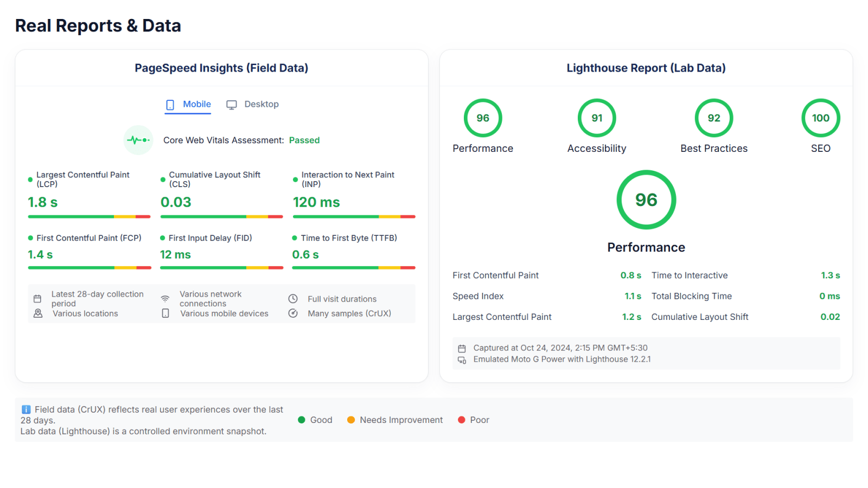868x488 pixels.
Task: Click the Best Practices score circle 92
Action: click(714, 118)
